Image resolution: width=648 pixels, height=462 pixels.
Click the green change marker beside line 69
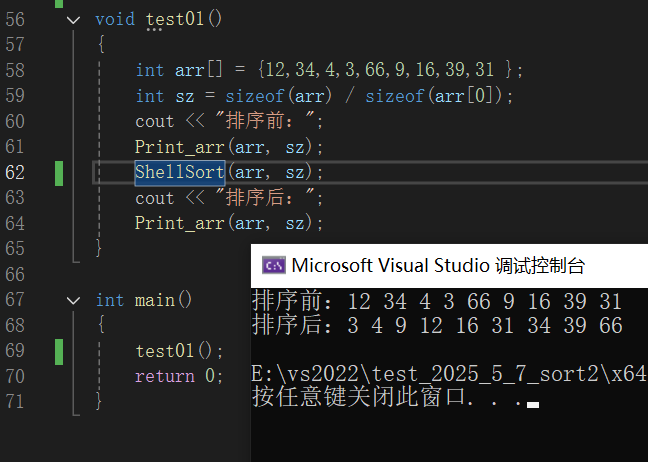(59, 352)
